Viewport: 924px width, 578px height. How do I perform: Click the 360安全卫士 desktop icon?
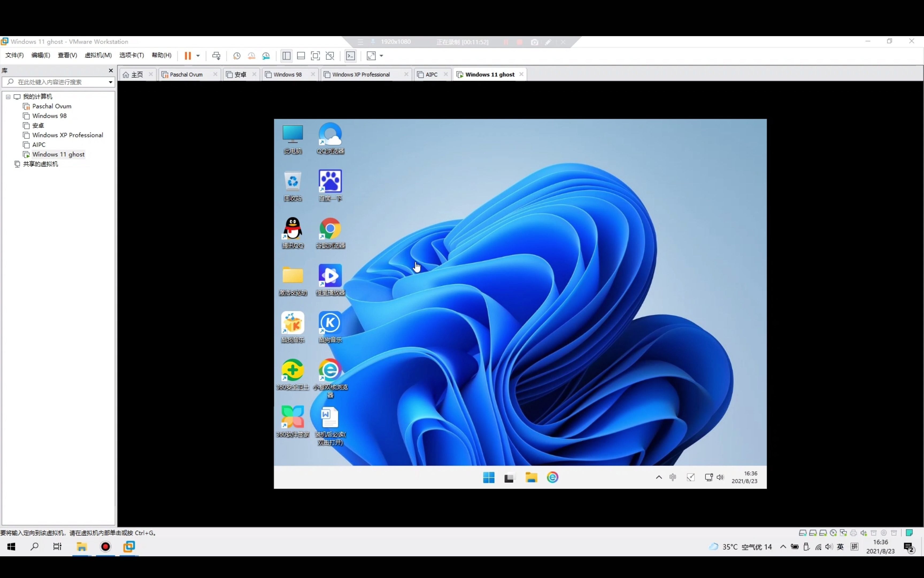(x=293, y=375)
